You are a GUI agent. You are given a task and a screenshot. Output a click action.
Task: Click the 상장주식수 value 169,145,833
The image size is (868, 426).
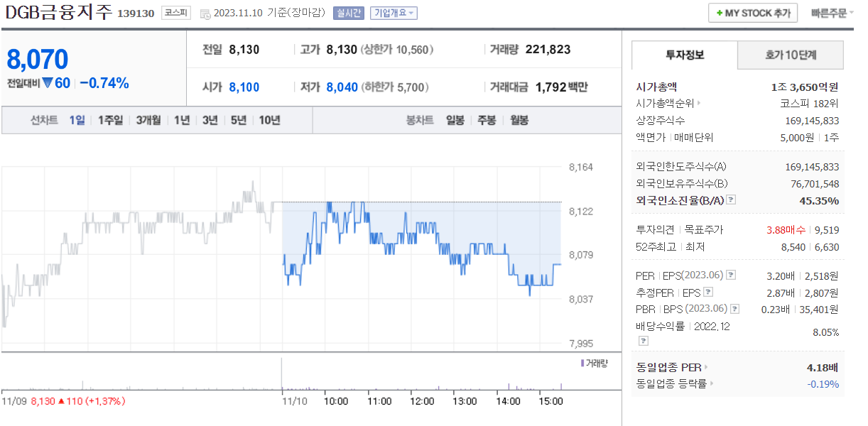[812, 120]
